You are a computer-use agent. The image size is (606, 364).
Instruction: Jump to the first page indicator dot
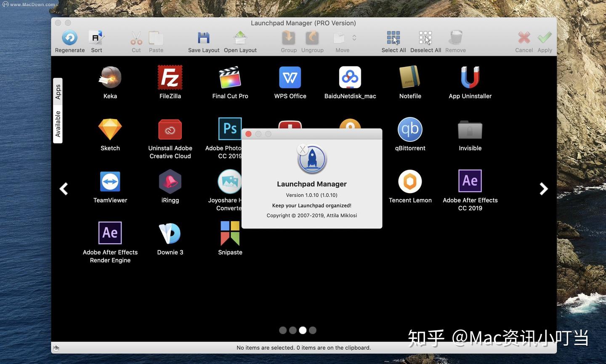283,330
